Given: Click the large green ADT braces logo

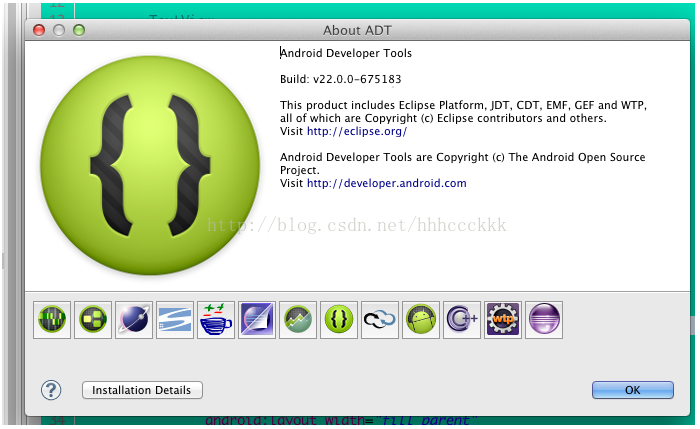Looking at the screenshot, I should 150,165.
